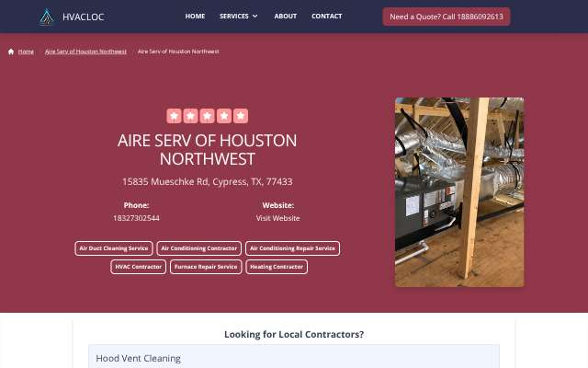Click the home icon in breadcrumb
Viewport: 588px width, 368px height.
11,52
